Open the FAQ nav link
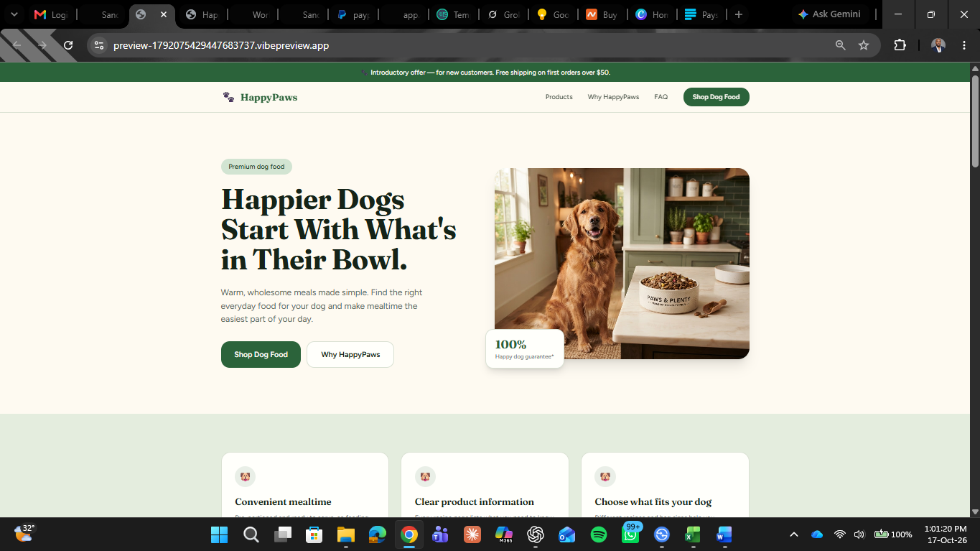This screenshot has width=980, height=551. point(661,97)
